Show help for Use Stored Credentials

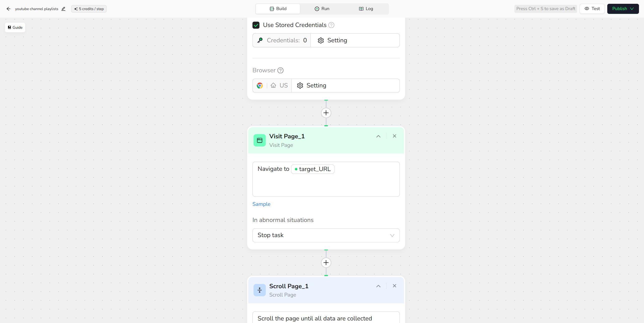point(331,25)
